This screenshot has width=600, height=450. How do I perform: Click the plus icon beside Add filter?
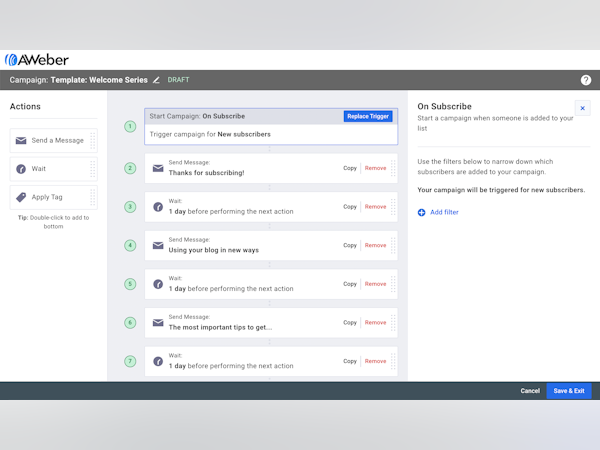422,212
